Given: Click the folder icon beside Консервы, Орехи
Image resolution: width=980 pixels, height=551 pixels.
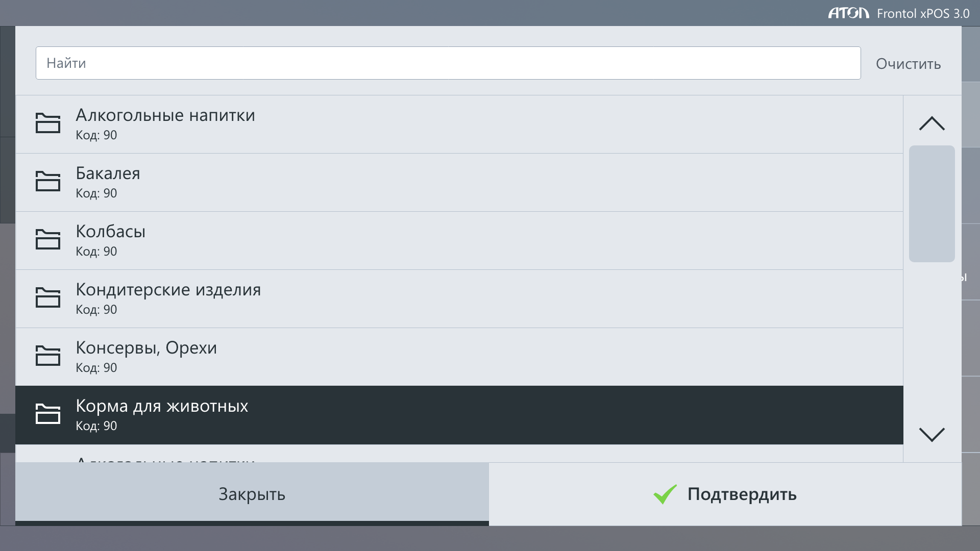Looking at the screenshot, I should 48,356.
